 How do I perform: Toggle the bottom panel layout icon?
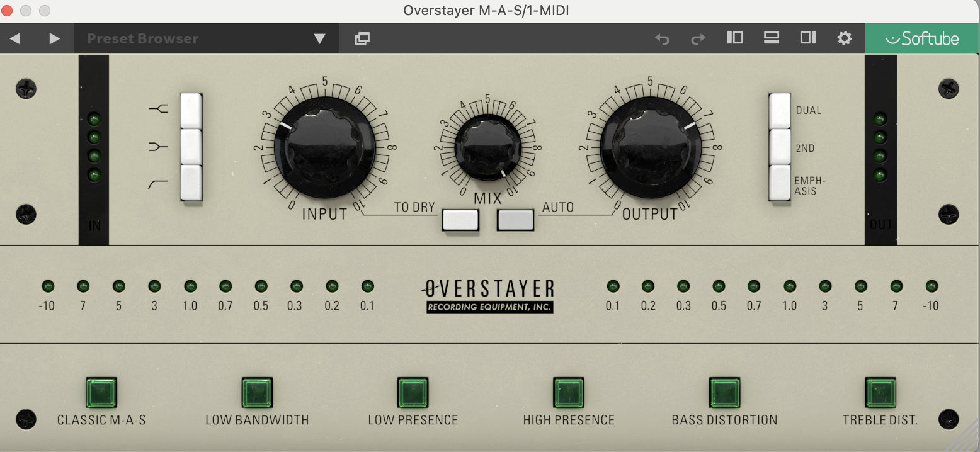(x=772, y=38)
